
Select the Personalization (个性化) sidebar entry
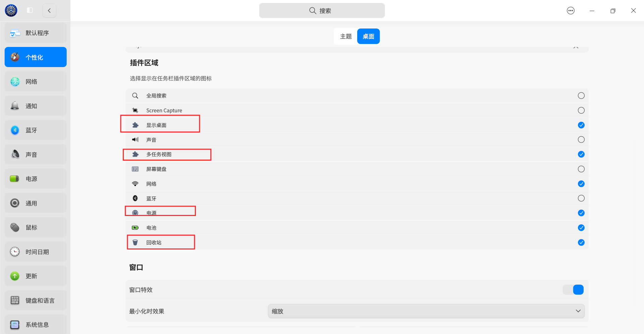point(36,57)
